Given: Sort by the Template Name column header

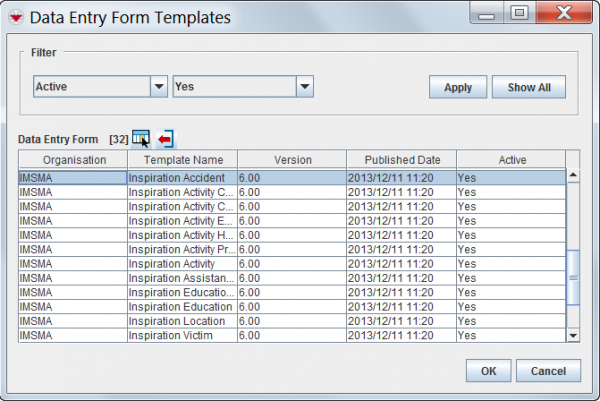Looking at the screenshot, I should tap(182, 160).
